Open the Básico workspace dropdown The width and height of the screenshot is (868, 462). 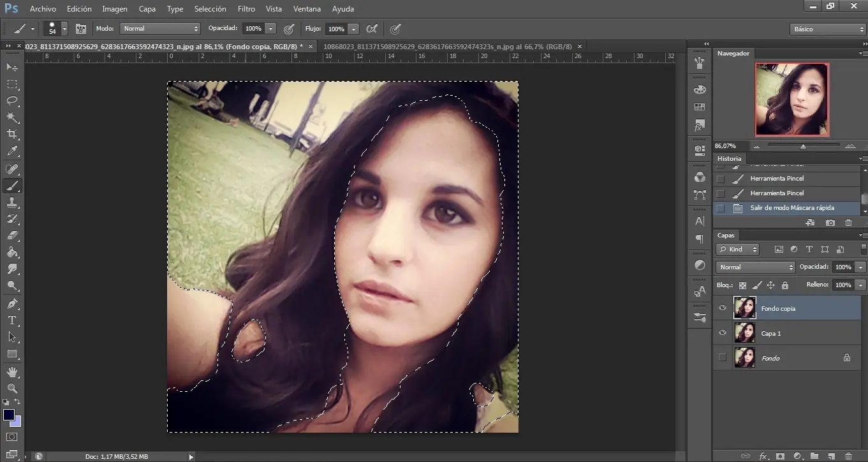point(827,29)
